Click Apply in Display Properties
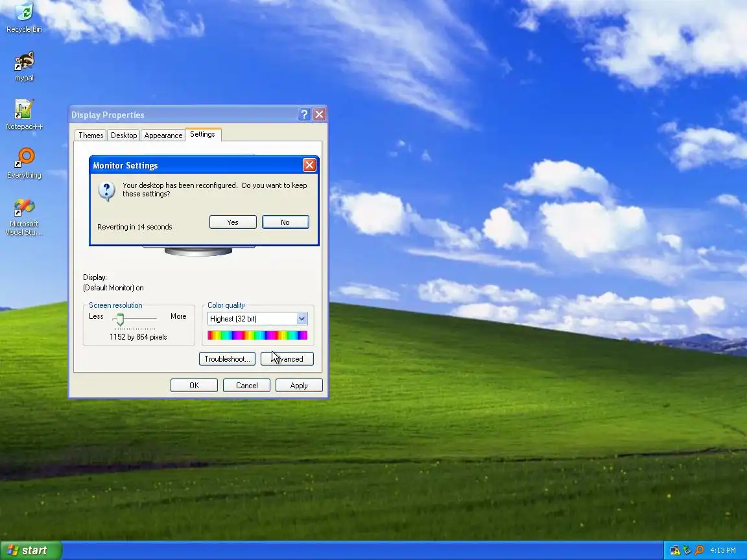Image resolution: width=747 pixels, height=560 pixels. pos(299,386)
